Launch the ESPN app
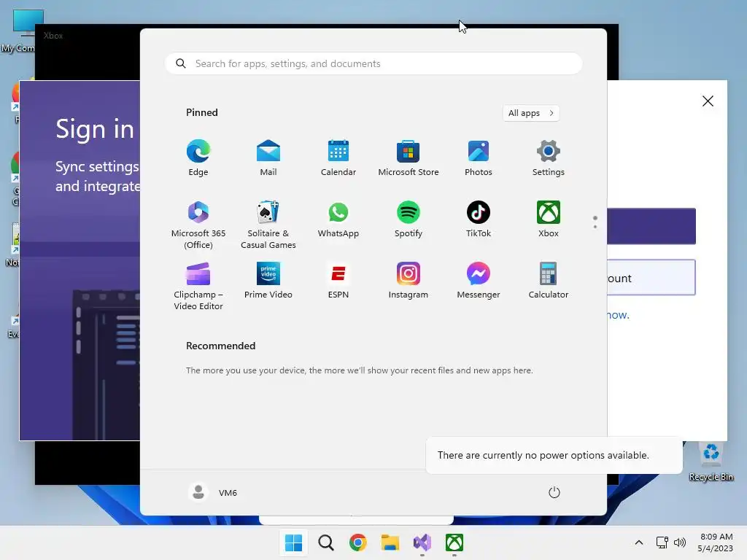This screenshot has width=747, height=560. [x=338, y=281]
